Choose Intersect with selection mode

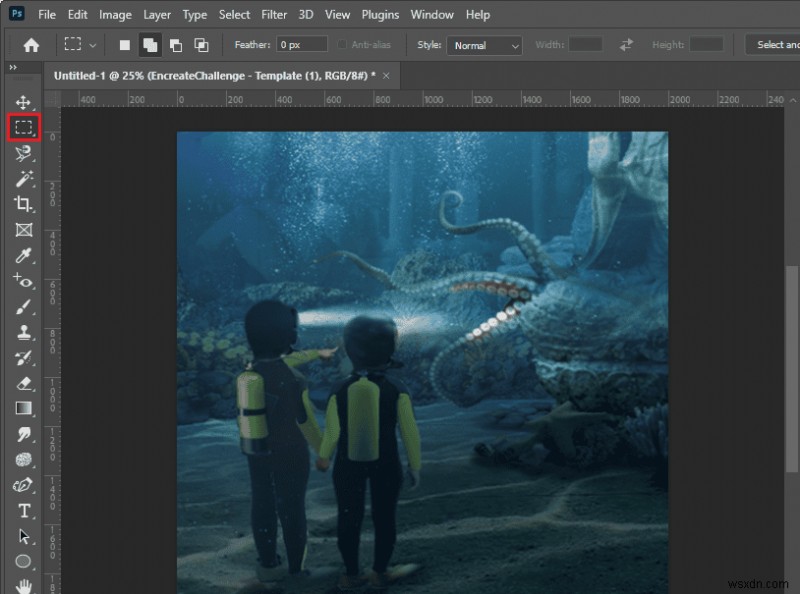coord(202,45)
